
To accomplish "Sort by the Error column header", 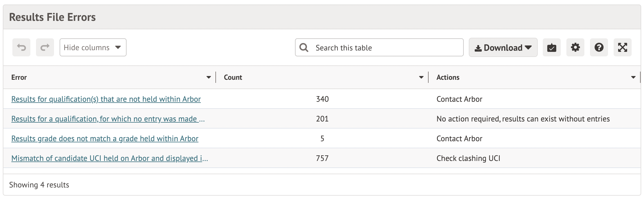I will pos(19,78).
